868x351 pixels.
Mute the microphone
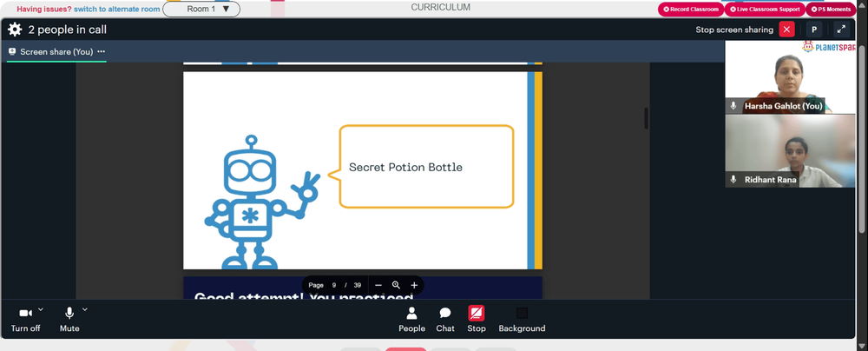[x=69, y=321]
